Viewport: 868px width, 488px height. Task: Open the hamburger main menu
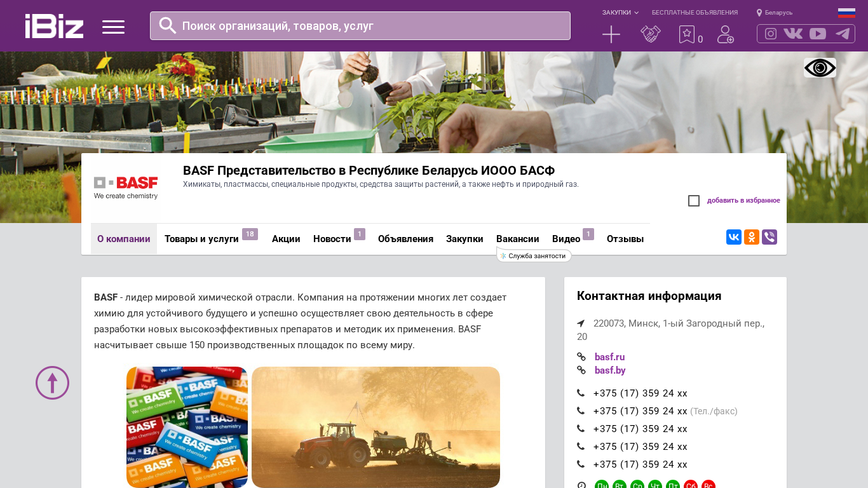point(113,27)
